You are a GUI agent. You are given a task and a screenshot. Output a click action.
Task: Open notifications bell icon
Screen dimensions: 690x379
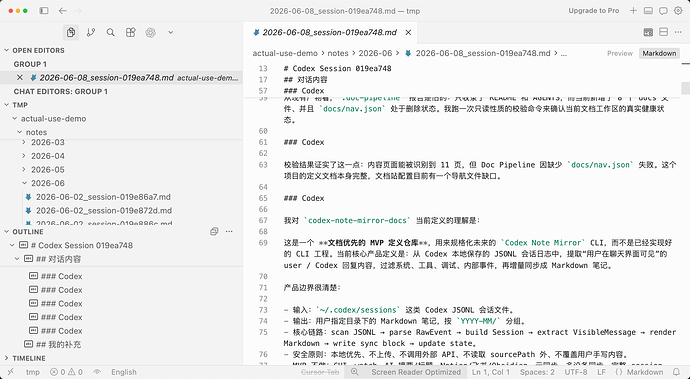coord(676,372)
